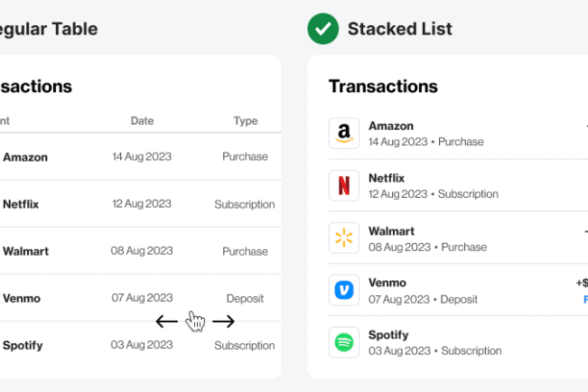Click the Type column header
This screenshot has width=588, height=392.
click(245, 121)
